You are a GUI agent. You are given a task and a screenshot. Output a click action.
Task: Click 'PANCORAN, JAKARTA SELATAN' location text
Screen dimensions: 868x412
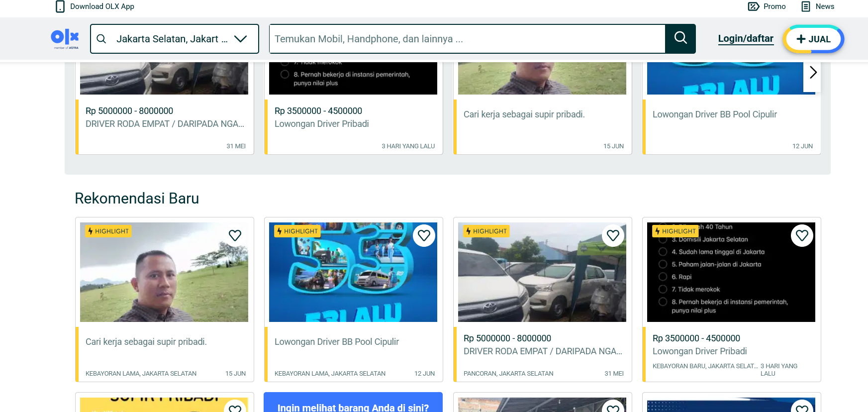coord(508,374)
